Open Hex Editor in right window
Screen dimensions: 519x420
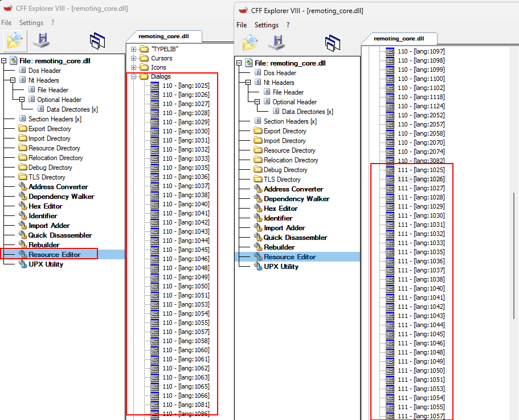pyautogui.click(x=281, y=209)
